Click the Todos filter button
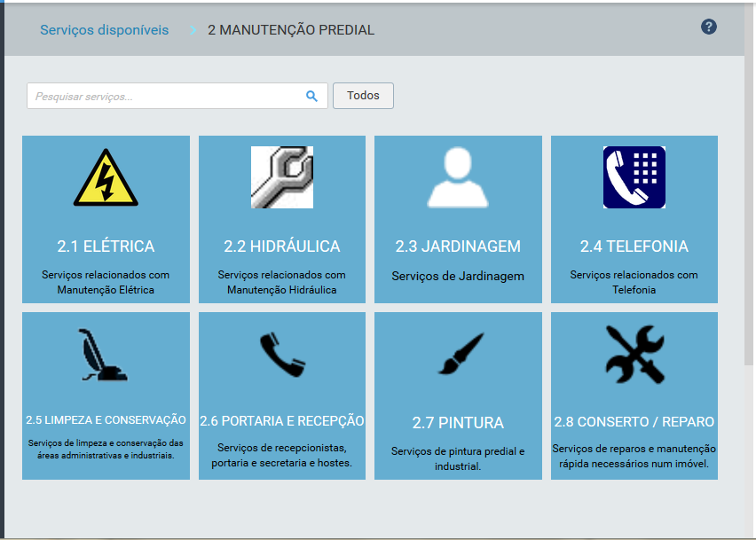This screenshot has width=756, height=540. [x=363, y=96]
